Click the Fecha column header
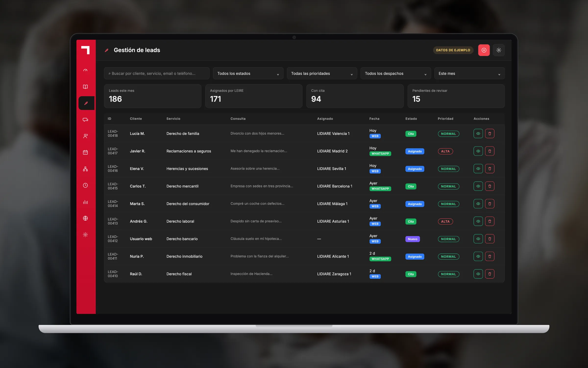Screen dimensions: 588x368 [x=374, y=119]
